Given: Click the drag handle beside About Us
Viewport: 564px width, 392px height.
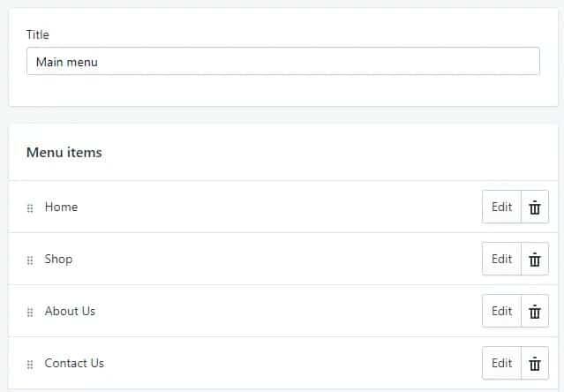Looking at the screenshot, I should (x=30, y=313).
